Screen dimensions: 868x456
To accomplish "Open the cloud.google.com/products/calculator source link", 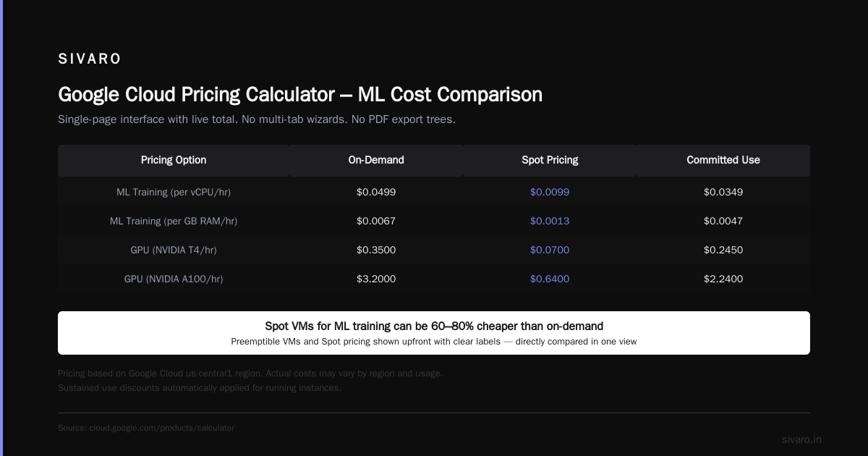I will [162, 428].
